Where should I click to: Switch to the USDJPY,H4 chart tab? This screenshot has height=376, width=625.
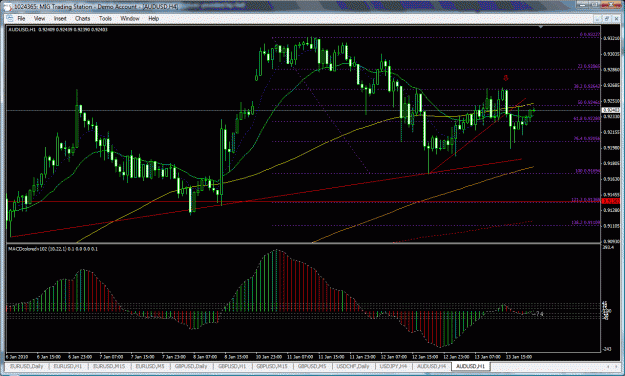point(393,366)
